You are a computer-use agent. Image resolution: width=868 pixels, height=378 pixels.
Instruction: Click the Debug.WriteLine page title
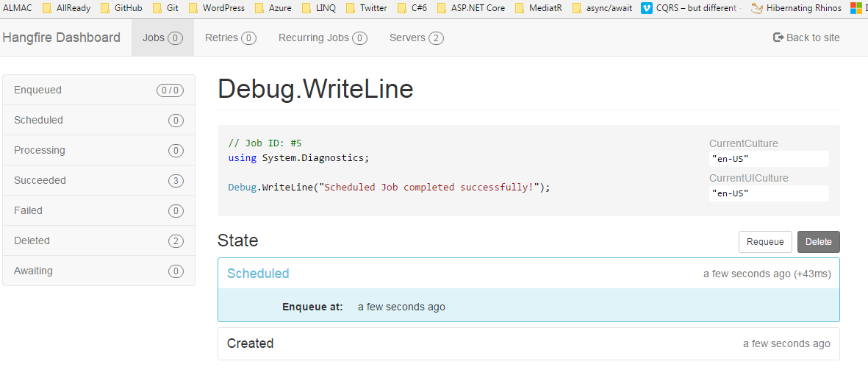315,89
